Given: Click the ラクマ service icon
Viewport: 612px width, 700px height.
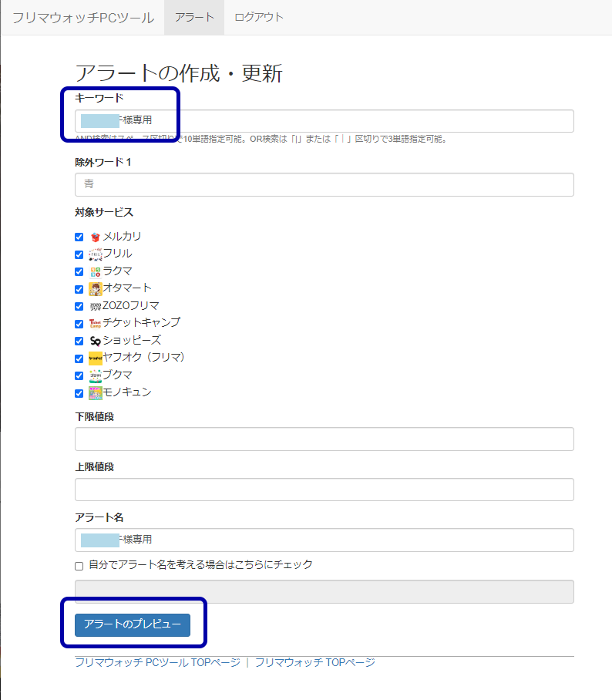Looking at the screenshot, I should point(96,271).
